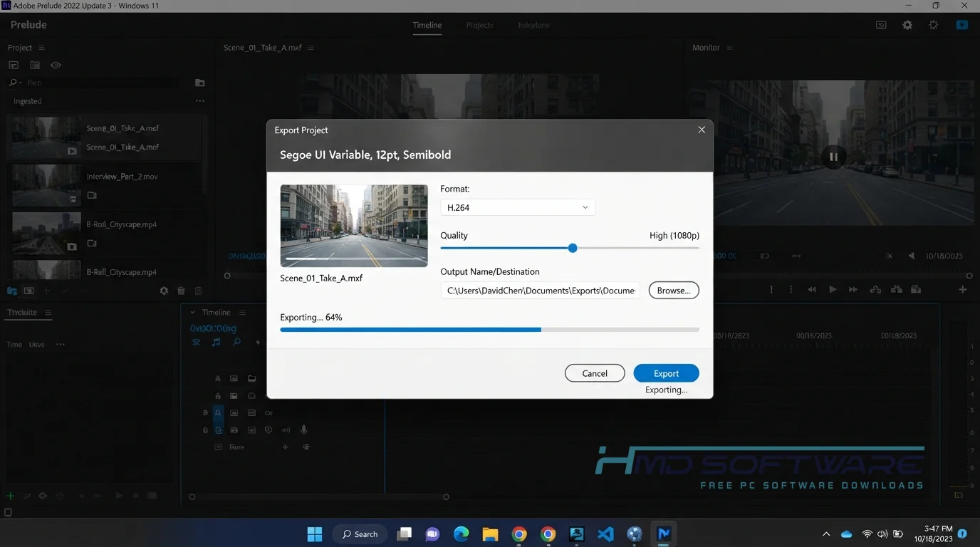
Task: Toggle the lock on the second timeline track
Action: click(x=218, y=396)
